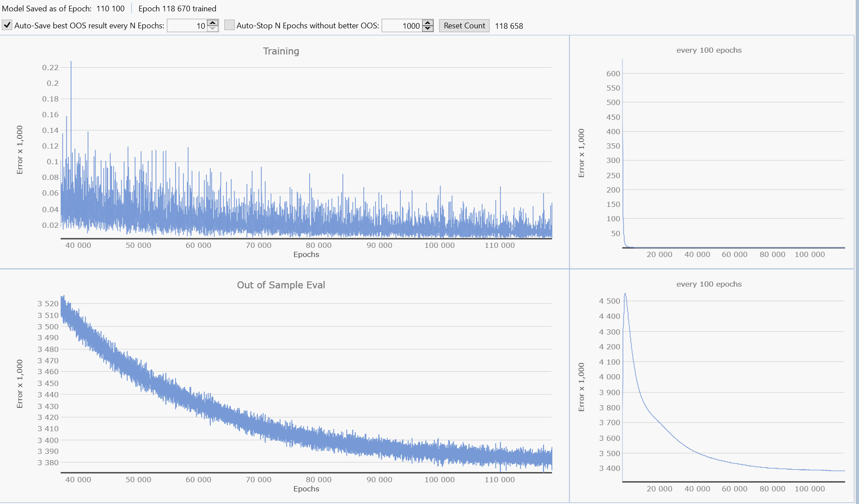Click the Out of Sample Eval chart title
The width and height of the screenshot is (859, 504).
[x=281, y=285]
